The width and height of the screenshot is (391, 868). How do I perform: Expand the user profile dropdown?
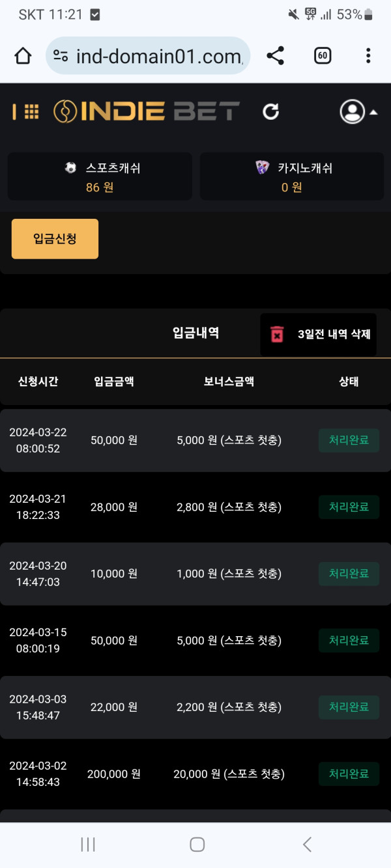pyautogui.click(x=358, y=112)
